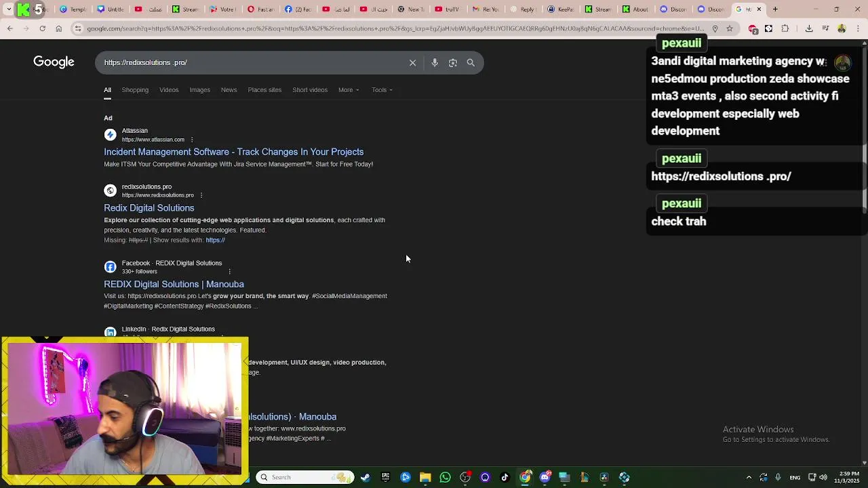The width and height of the screenshot is (868, 488).
Task: Bookmark this page with star icon
Action: [730, 28]
